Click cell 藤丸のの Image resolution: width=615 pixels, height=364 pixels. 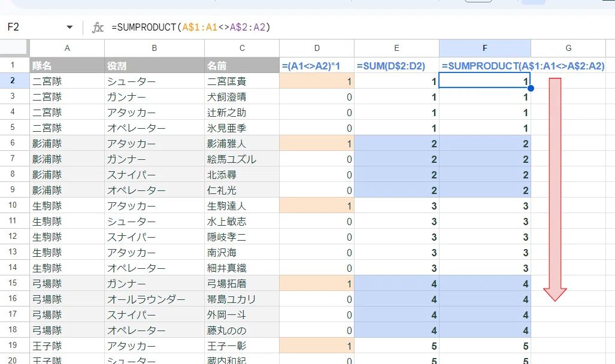tap(242, 330)
